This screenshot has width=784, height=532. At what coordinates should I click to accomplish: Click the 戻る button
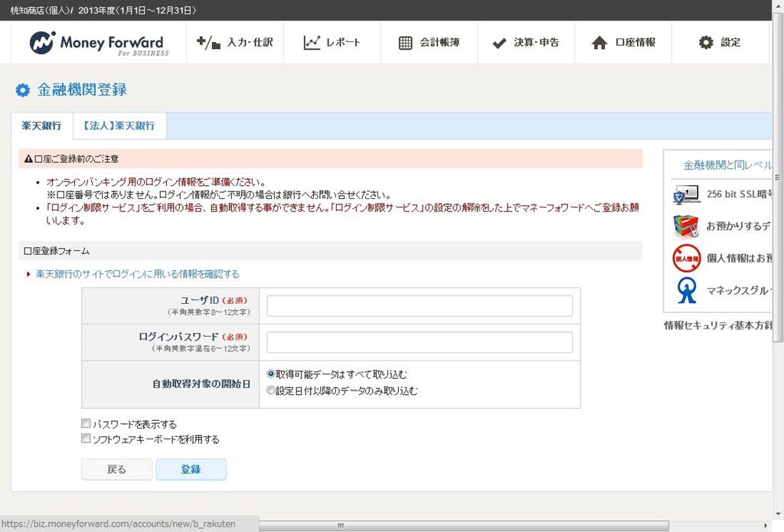(x=117, y=469)
